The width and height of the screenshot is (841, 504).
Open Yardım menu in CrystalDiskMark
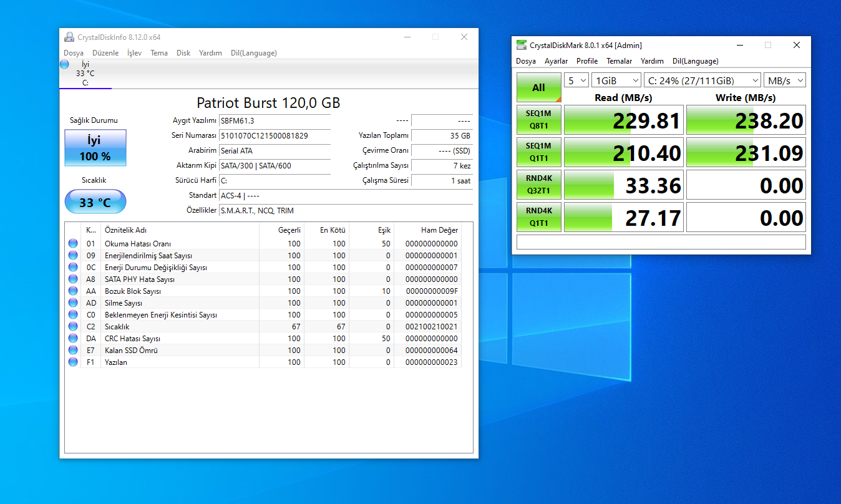(653, 61)
